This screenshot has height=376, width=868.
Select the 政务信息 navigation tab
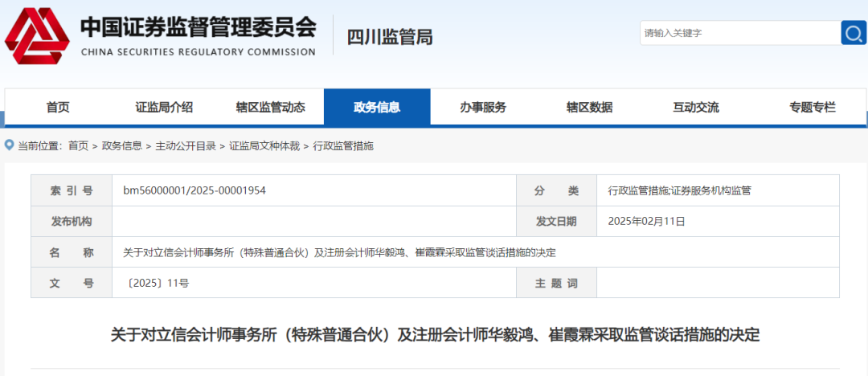tap(377, 108)
